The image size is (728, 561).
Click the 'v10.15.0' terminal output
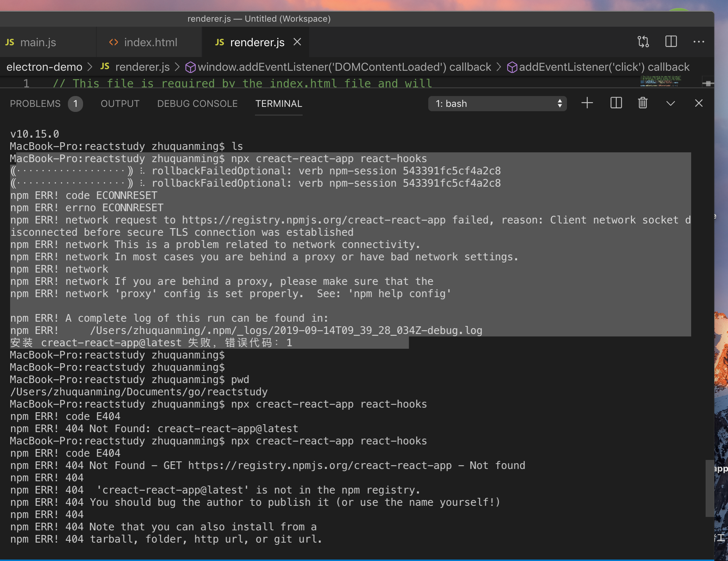(35, 134)
